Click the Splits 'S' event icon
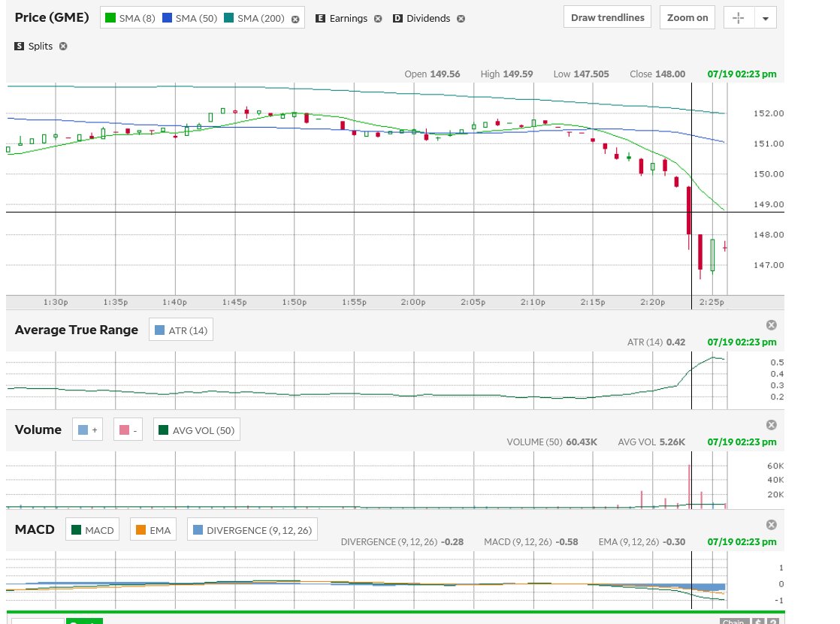840x624 pixels. (x=20, y=46)
